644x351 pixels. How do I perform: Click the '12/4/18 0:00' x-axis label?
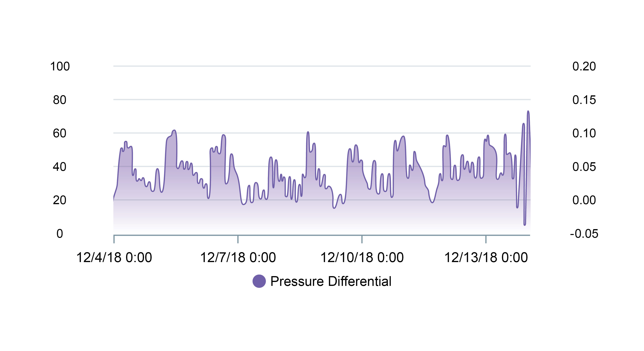tap(114, 257)
